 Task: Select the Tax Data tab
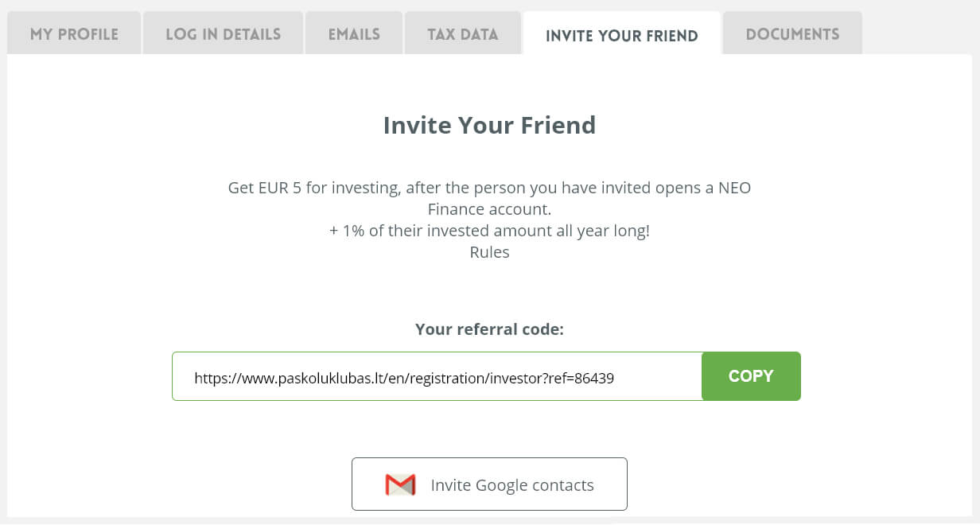point(463,33)
